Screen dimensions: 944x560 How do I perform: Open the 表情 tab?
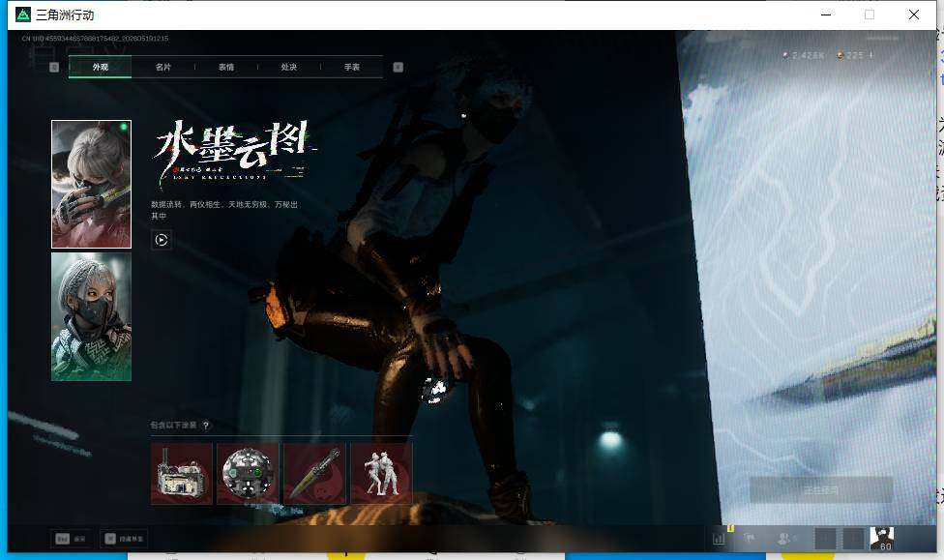coord(226,67)
